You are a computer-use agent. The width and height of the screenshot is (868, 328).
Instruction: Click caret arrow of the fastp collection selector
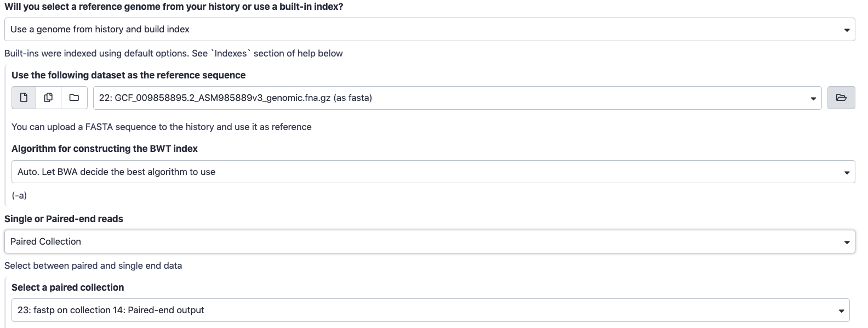[x=841, y=311]
